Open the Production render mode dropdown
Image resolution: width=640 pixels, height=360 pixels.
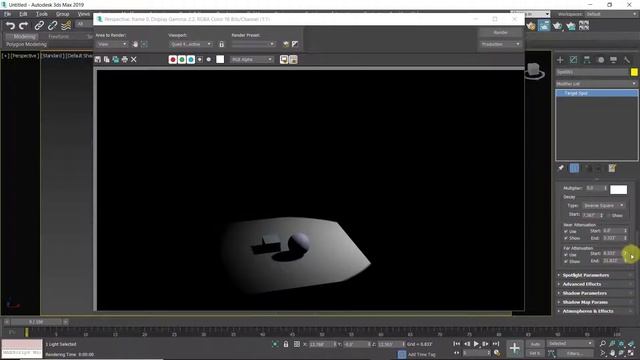[x=500, y=44]
